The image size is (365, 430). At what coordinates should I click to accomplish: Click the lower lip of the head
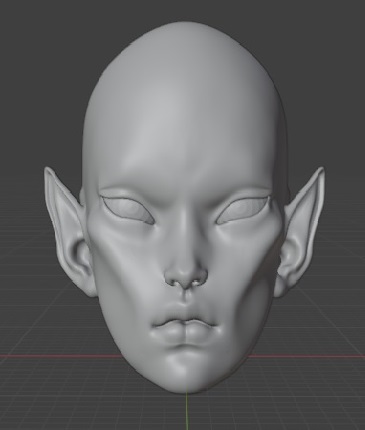click(185, 334)
